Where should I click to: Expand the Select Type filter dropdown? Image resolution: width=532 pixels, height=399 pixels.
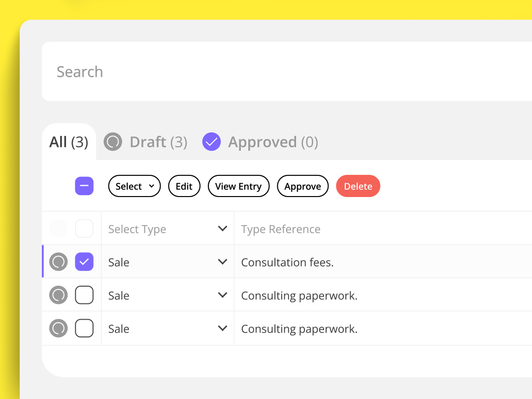pyautogui.click(x=167, y=229)
